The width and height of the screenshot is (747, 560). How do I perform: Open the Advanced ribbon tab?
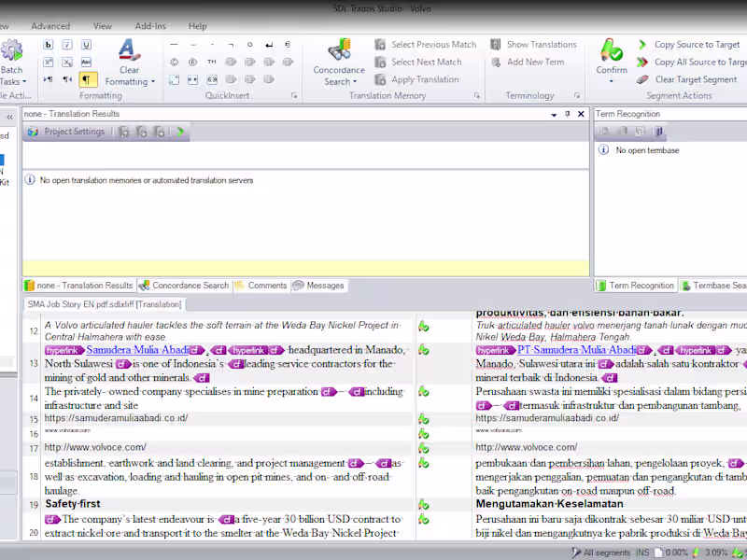pos(50,26)
